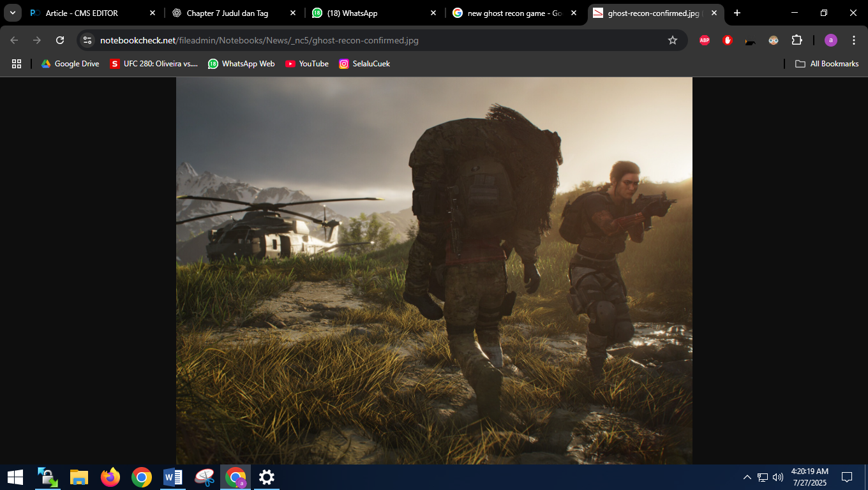Open the apps grid shortcut
Screen dimensions: 868x490
point(17,64)
